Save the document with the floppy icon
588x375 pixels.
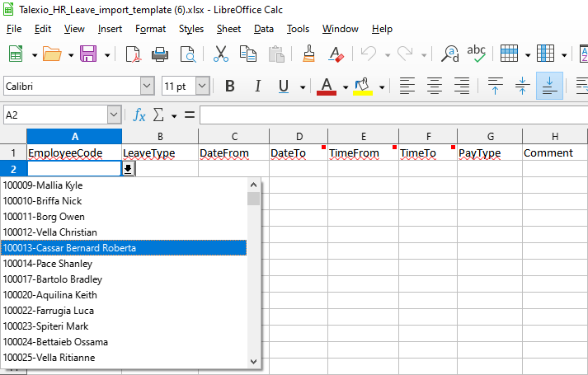pyautogui.click(x=88, y=54)
